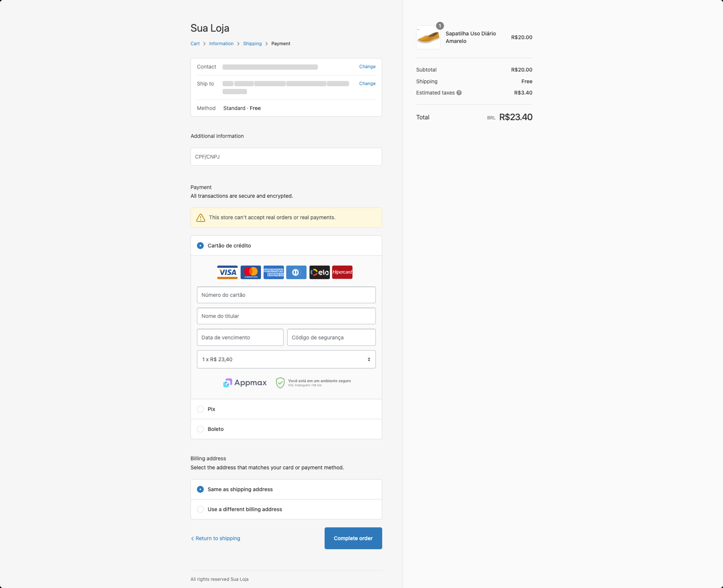Click the Appmax logo
The height and width of the screenshot is (588, 723).
click(x=245, y=383)
